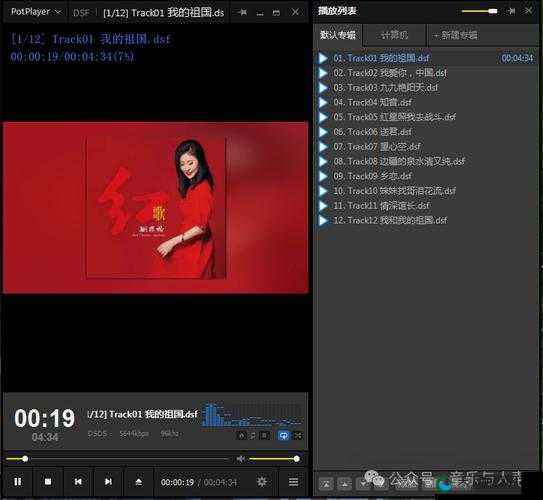Pin the playlist panel

[511, 11]
